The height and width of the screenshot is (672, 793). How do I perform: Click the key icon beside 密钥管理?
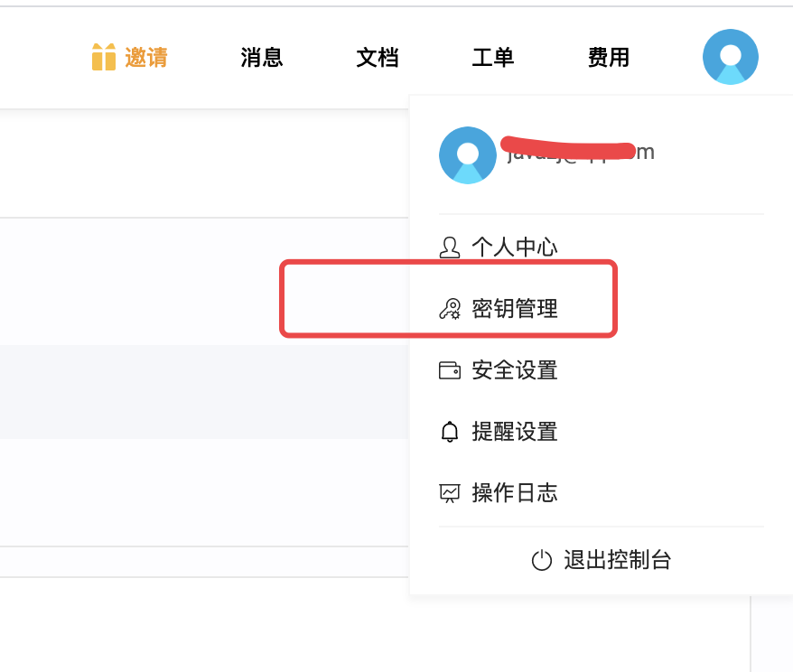tap(449, 309)
